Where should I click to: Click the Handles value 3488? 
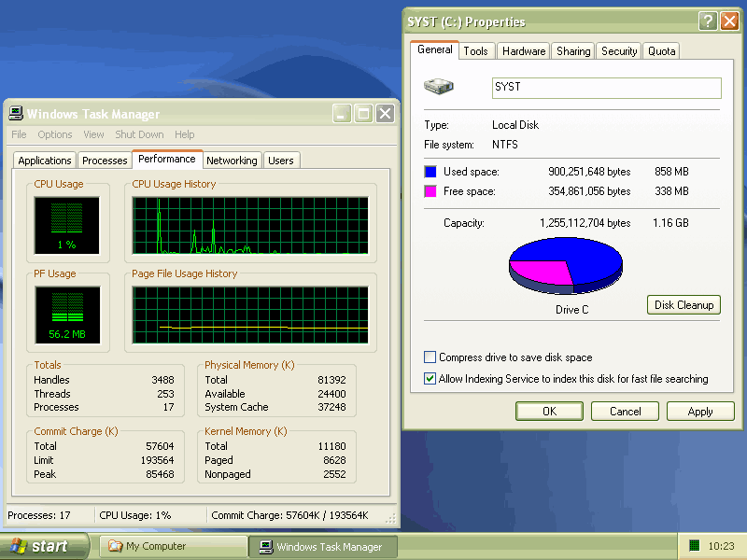[x=162, y=380]
